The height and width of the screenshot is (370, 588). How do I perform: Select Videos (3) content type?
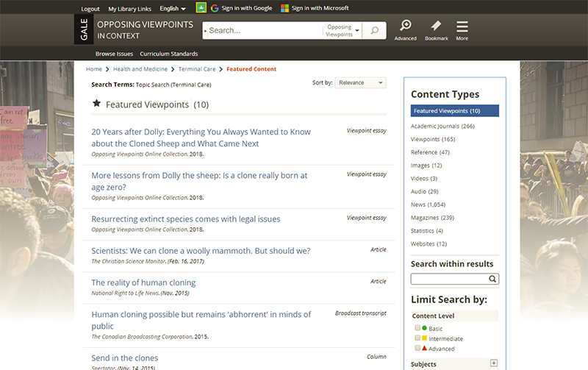(424, 179)
